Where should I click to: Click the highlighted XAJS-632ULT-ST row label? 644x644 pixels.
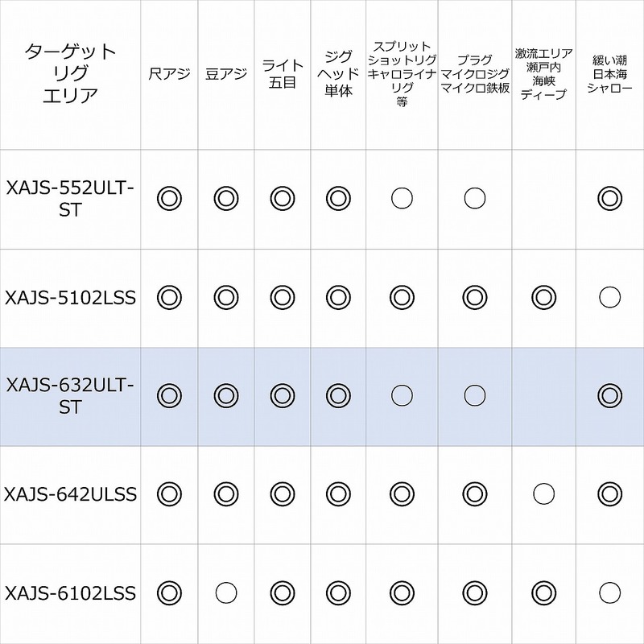point(70,394)
